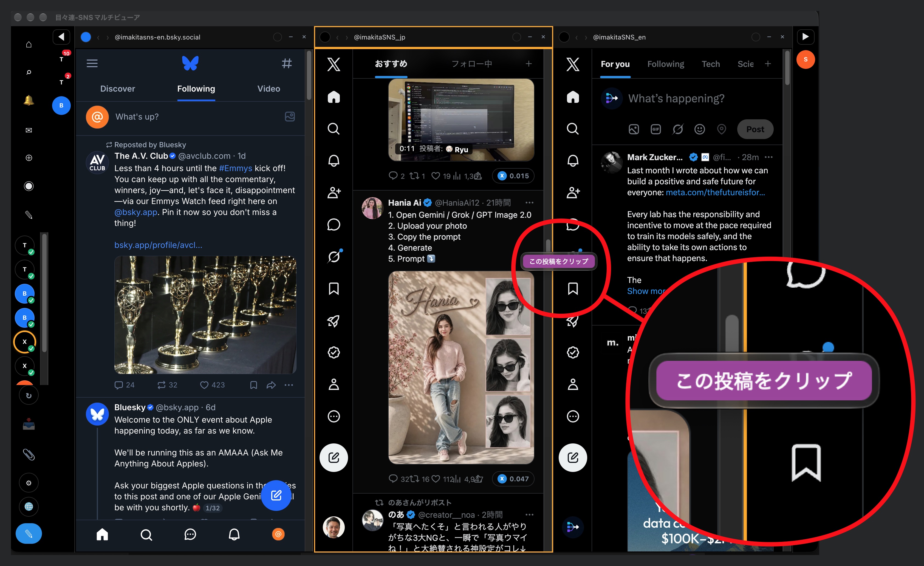
Task: Toggle the round header button in the @imakitasns-en.bsky.social pane
Action: click(x=278, y=37)
